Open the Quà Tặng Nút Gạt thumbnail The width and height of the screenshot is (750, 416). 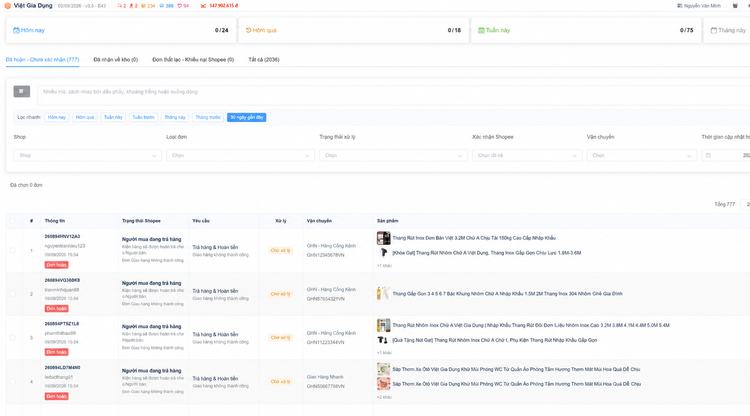[x=383, y=340]
